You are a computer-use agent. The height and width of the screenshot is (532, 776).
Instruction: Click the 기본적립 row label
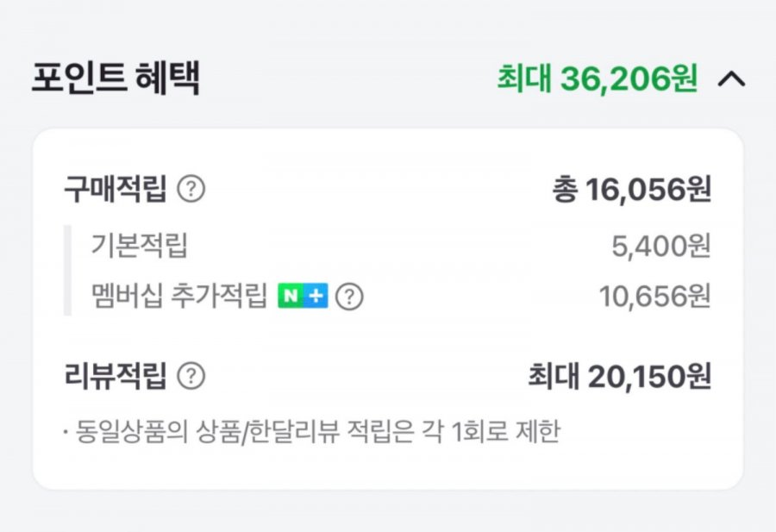pos(139,247)
